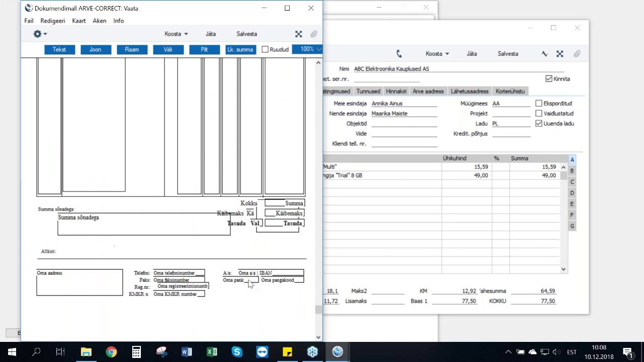Click the Väli button
Screen dimensions: 644x362
(x=168, y=49)
